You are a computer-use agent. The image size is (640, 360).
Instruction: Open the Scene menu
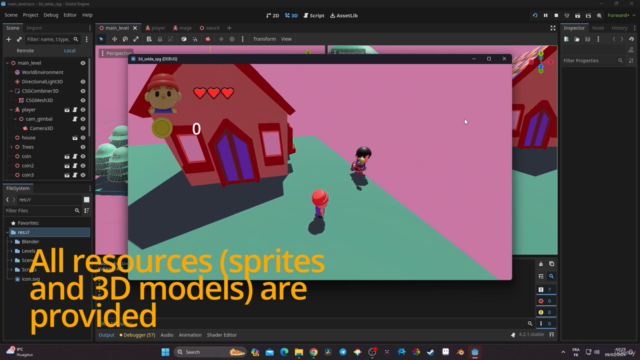[x=11, y=15]
